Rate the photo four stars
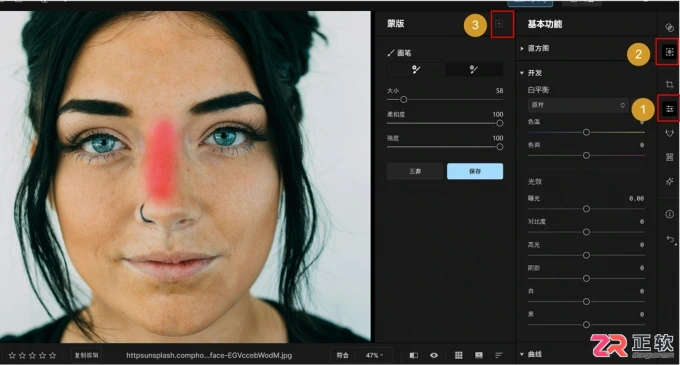The width and height of the screenshot is (680, 365). click(42, 355)
